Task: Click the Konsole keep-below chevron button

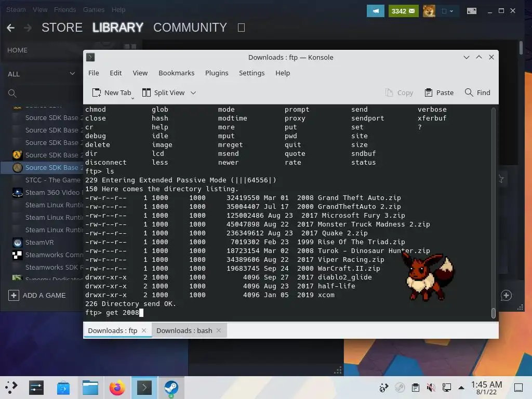Action: pyautogui.click(x=467, y=57)
